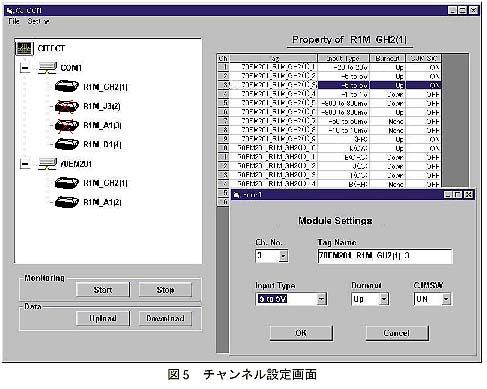Click the Burnout column header in table
The width and height of the screenshot is (487, 389).
tap(388, 58)
